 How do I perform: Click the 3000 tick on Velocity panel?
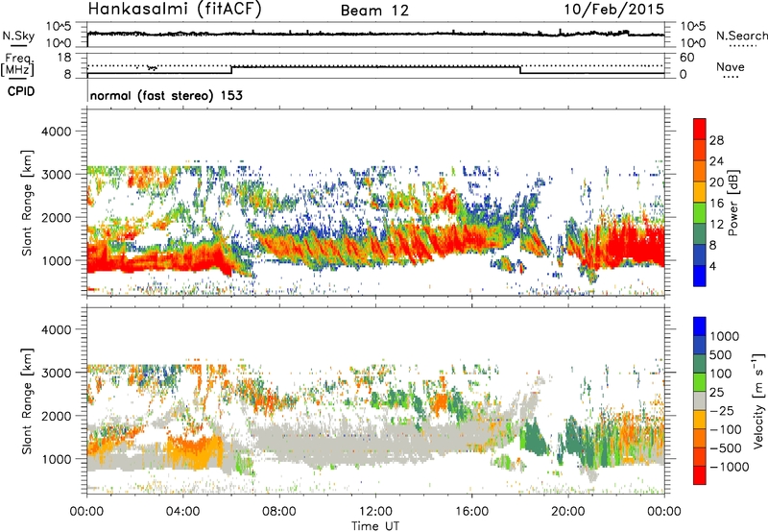pos(57,373)
